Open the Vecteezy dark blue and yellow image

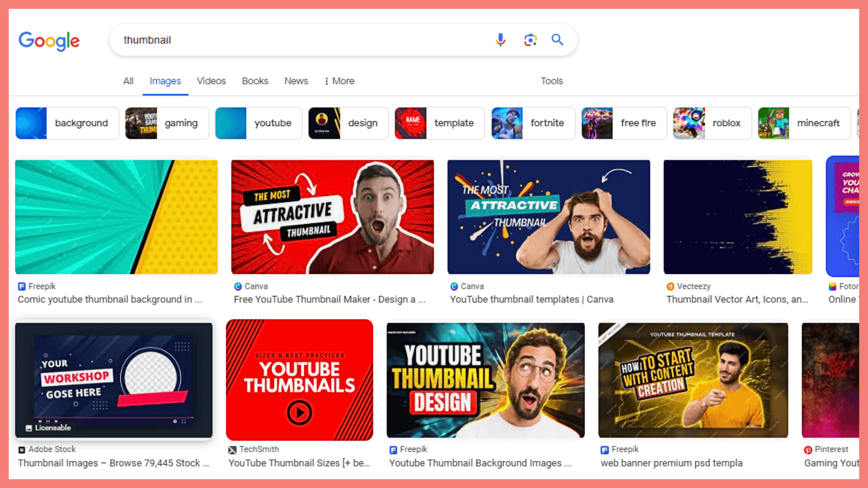click(738, 217)
